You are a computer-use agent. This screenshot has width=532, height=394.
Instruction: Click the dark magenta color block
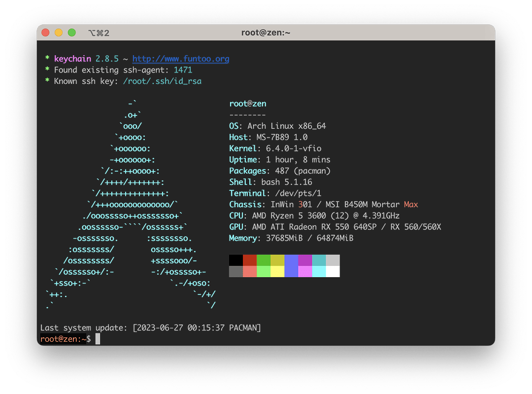click(x=305, y=260)
